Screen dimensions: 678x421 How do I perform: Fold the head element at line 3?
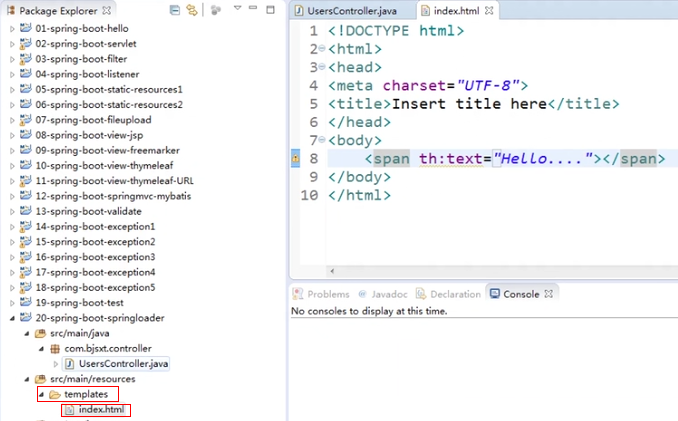[322, 66]
